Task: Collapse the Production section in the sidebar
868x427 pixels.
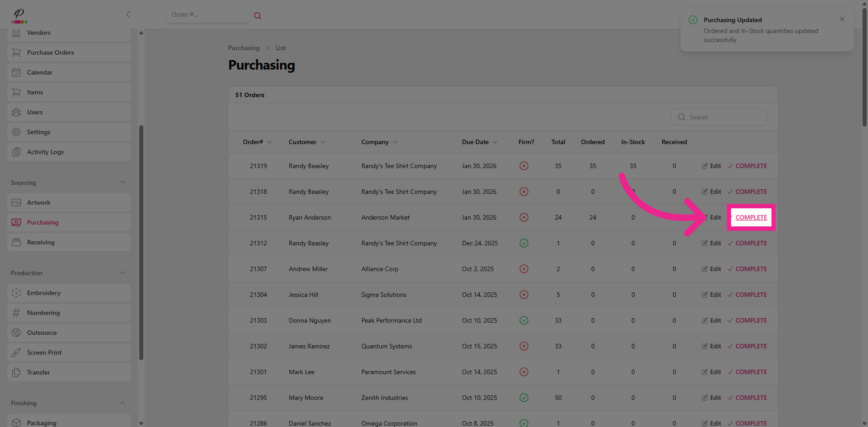Action: pyautogui.click(x=123, y=273)
